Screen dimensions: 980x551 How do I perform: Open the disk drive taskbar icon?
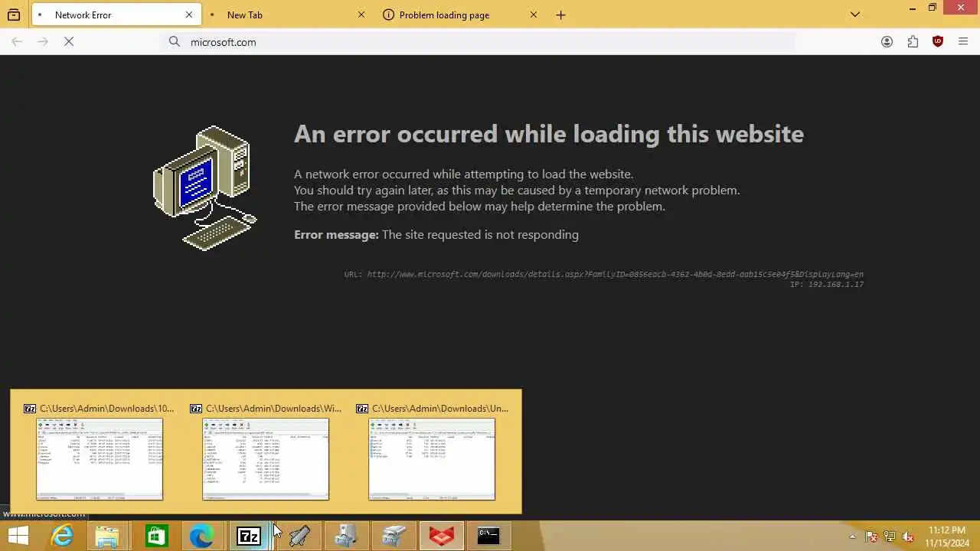[x=394, y=536]
